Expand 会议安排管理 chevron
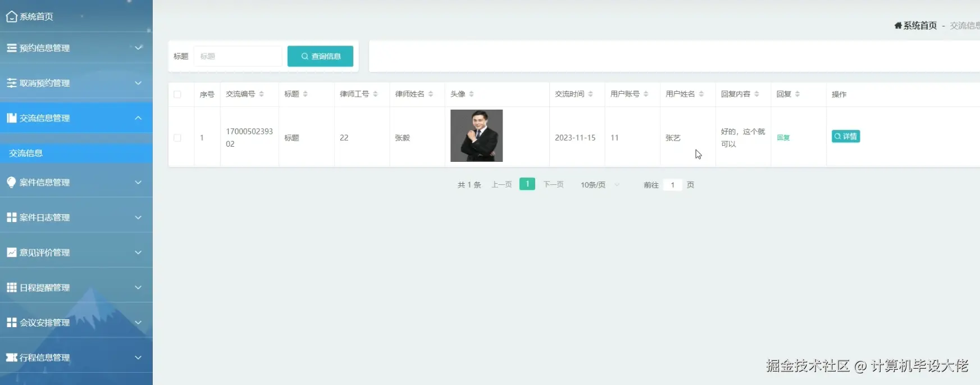980x385 pixels. [x=138, y=322]
